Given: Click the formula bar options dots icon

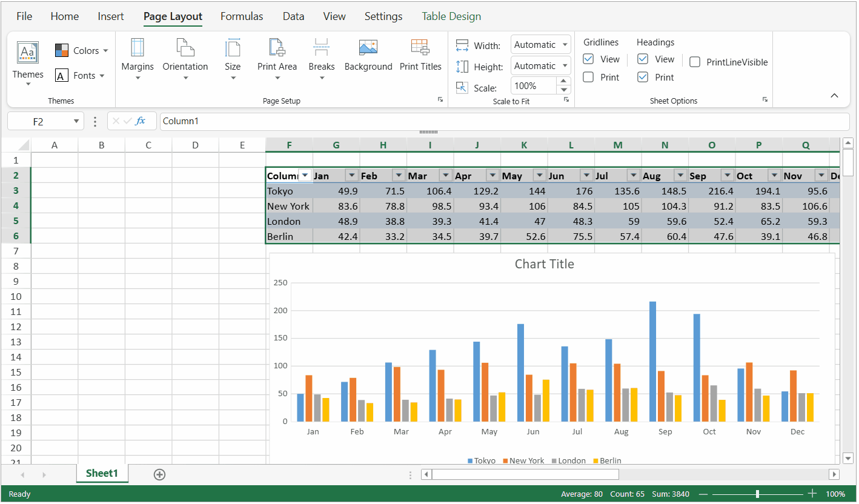Looking at the screenshot, I should [x=95, y=122].
